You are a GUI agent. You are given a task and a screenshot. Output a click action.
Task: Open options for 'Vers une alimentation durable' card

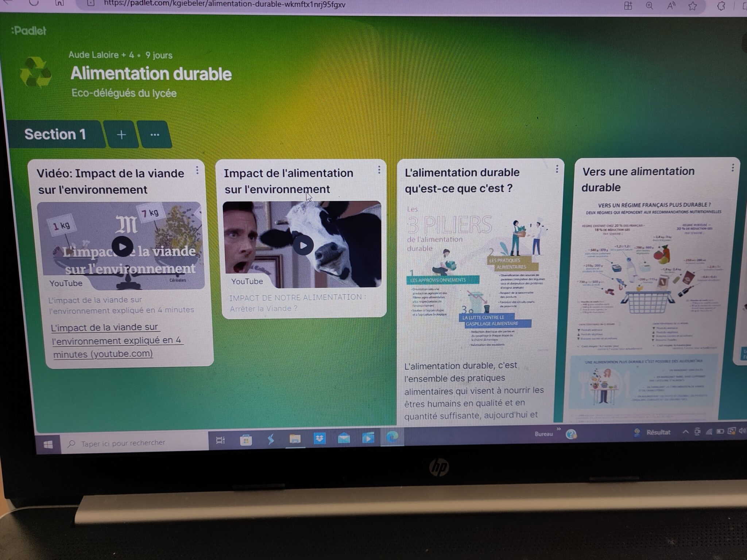[732, 168]
